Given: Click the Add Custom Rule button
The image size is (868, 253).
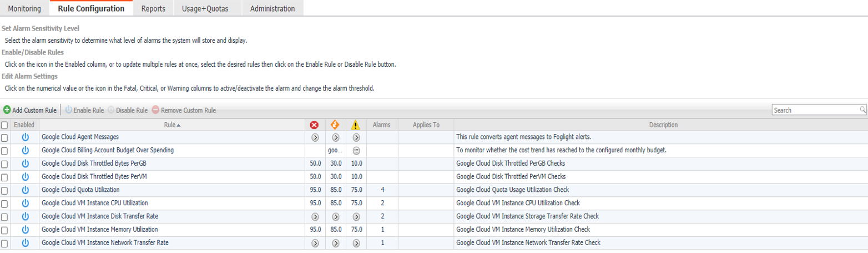Looking at the screenshot, I should tap(30, 110).
